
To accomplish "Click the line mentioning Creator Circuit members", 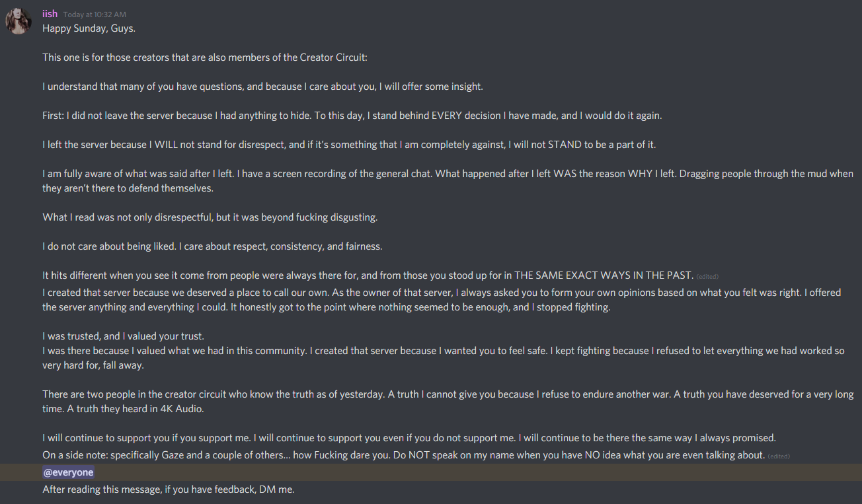I will click(205, 57).
